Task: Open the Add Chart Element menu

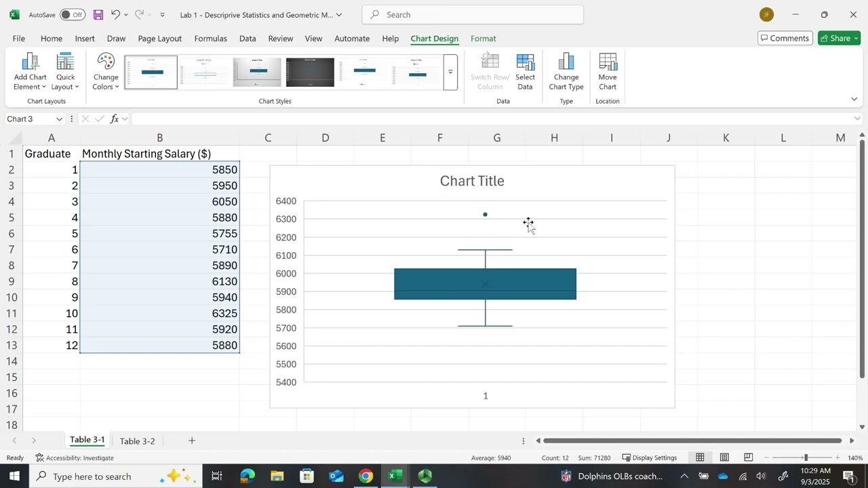Action: 30,72
